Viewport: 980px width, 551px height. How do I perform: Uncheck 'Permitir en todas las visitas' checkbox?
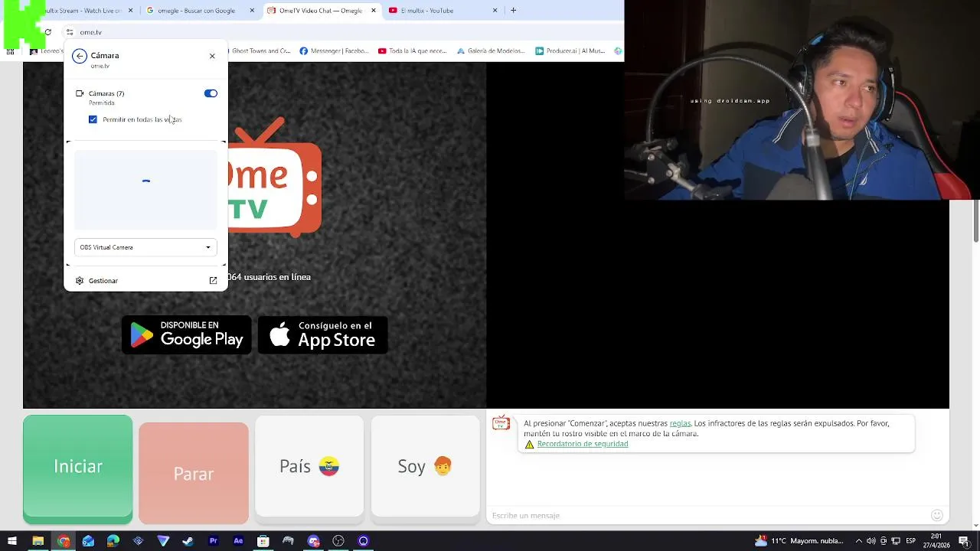(93, 119)
